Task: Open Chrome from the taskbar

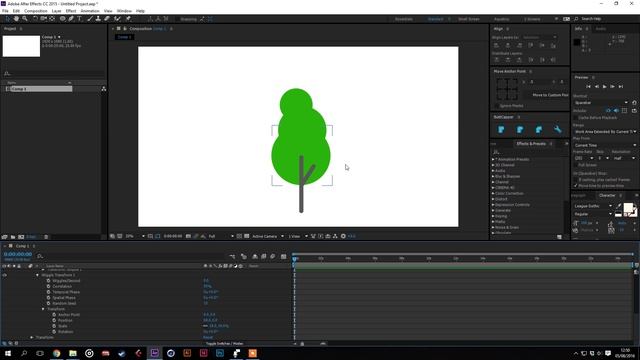Action: (x=56, y=353)
